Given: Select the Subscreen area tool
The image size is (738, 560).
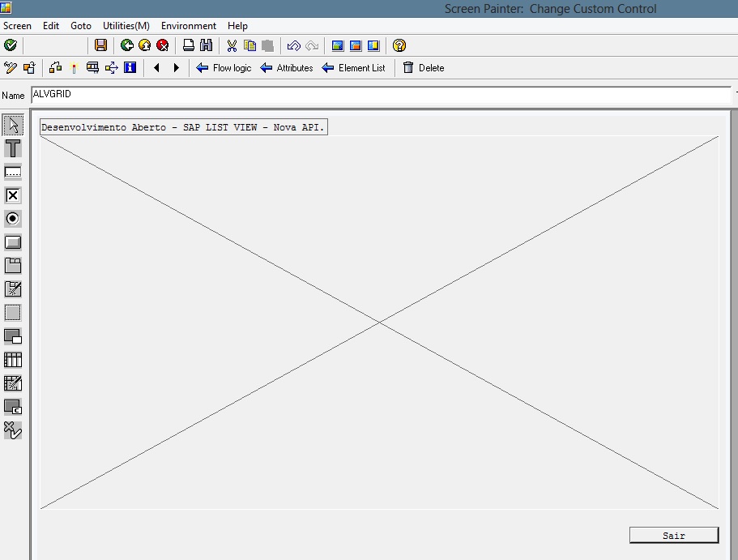Looking at the screenshot, I should click(x=13, y=336).
